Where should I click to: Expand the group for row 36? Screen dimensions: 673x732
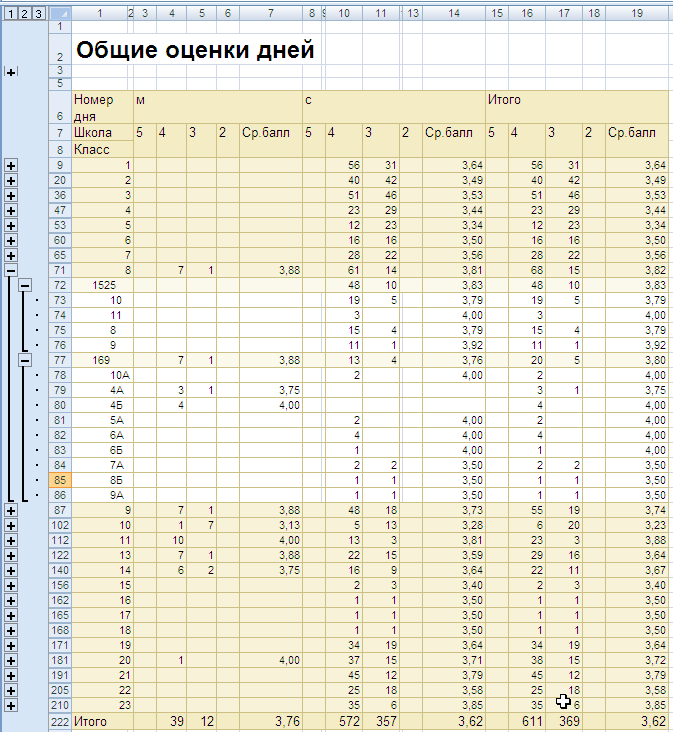click(11, 196)
